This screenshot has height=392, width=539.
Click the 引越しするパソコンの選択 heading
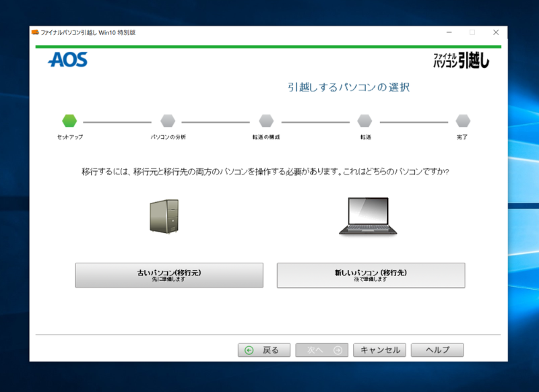pyautogui.click(x=348, y=88)
